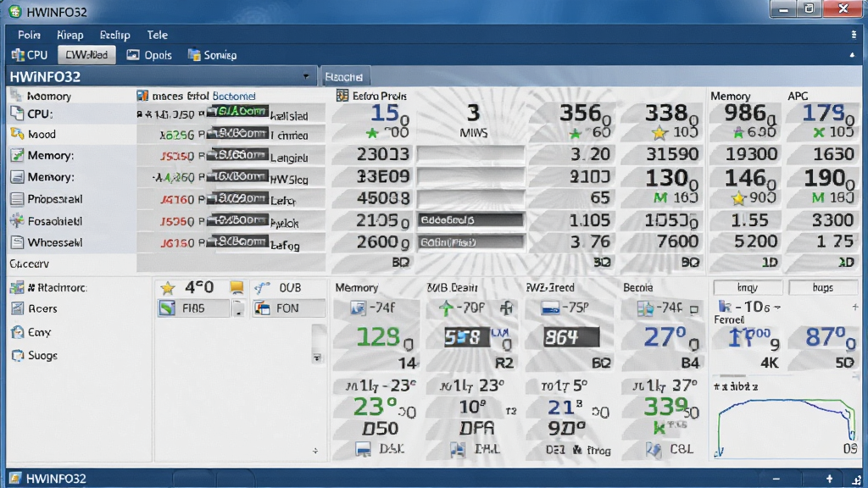Open the Emy sidebar icon

click(17, 332)
